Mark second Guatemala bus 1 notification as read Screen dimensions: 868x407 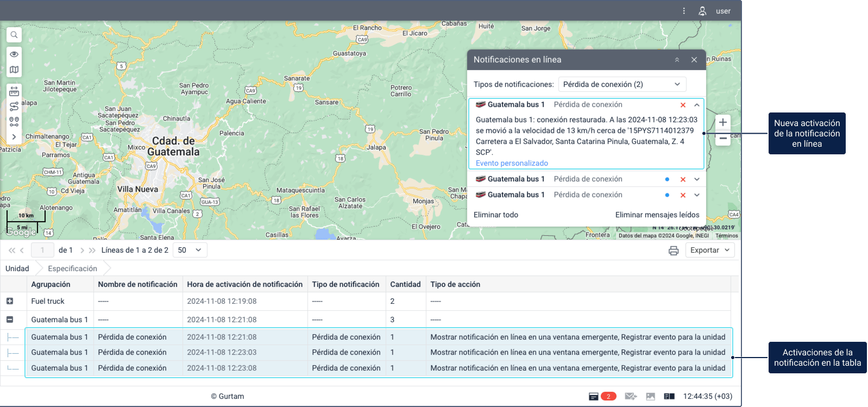click(667, 179)
